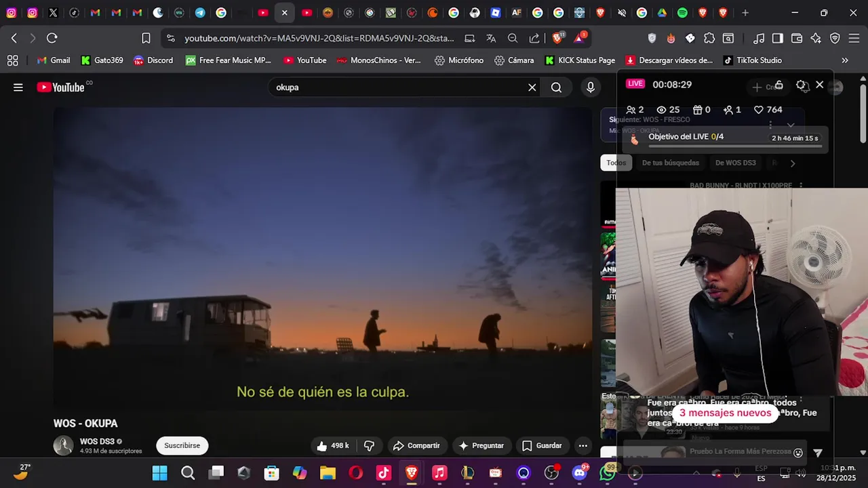
Task: Select the 'De WOS DS3' chip
Action: (x=735, y=163)
